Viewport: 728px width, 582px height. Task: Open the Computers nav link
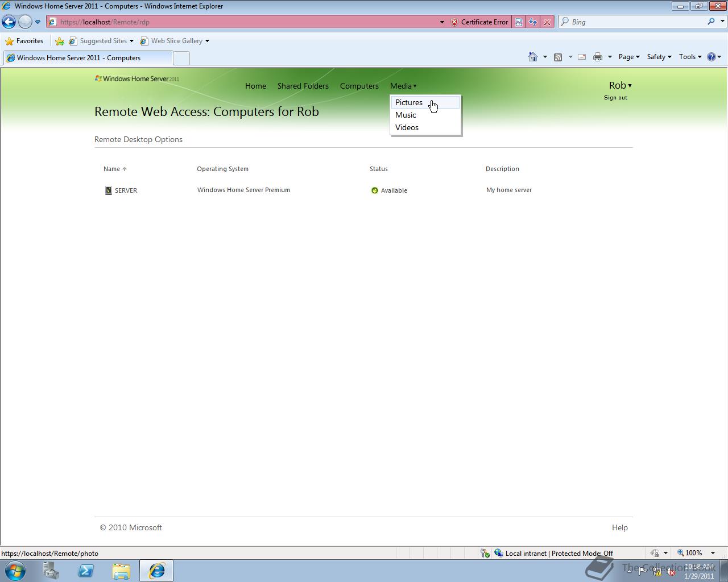359,86
